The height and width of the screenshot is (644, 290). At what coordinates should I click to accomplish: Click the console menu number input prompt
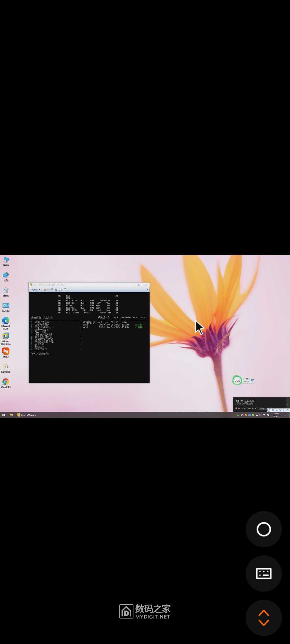click(41, 354)
